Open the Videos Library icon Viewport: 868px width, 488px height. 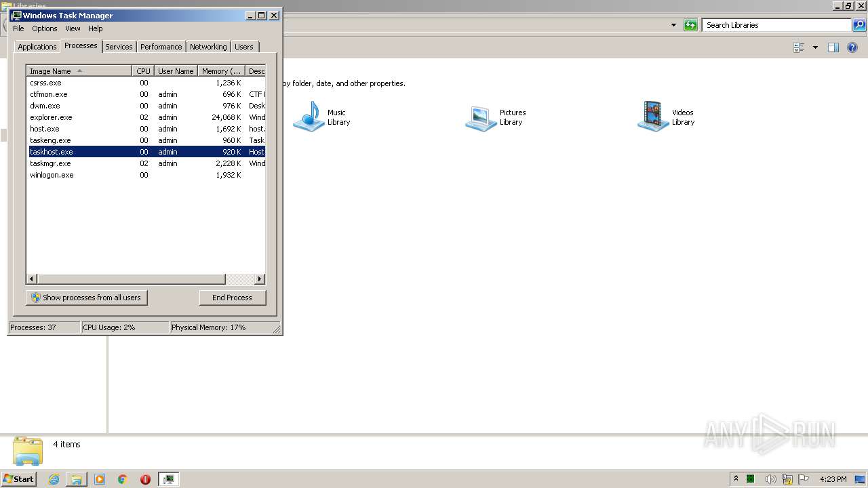(654, 117)
